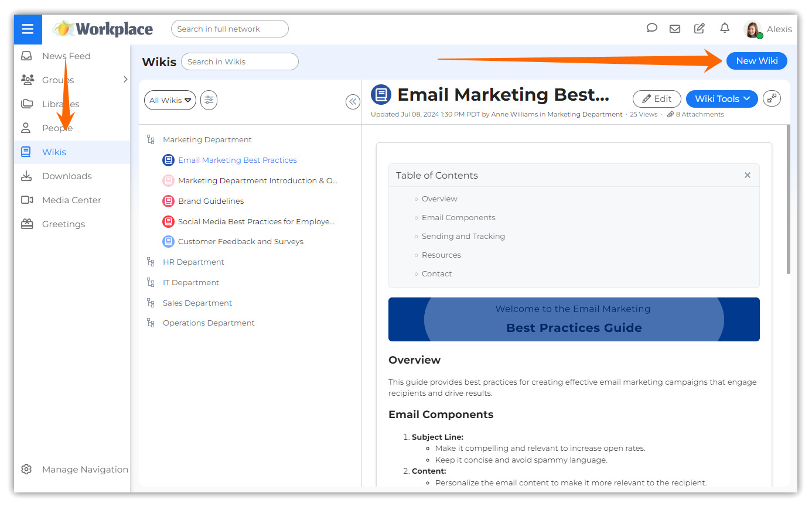The height and width of the screenshot is (510, 812).
Task: Click the Search in Wikis field
Action: click(240, 61)
